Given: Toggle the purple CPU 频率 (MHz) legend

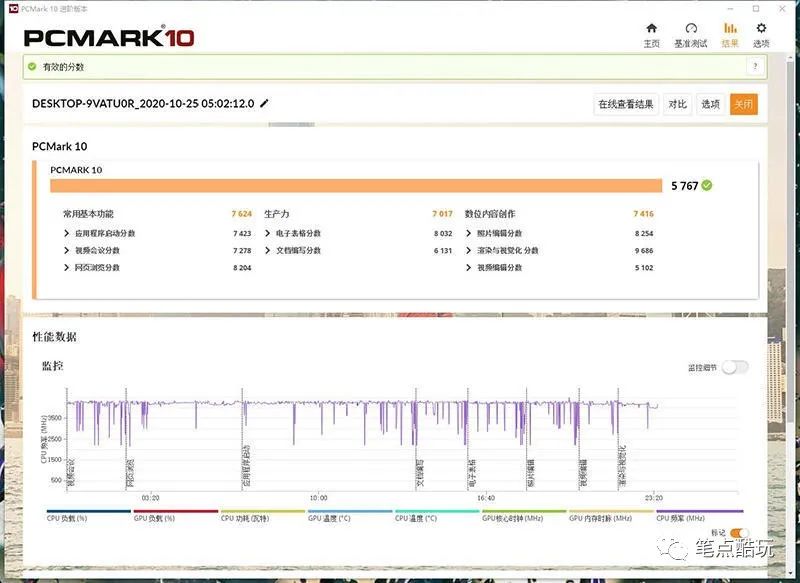Looking at the screenshot, I should (699, 515).
